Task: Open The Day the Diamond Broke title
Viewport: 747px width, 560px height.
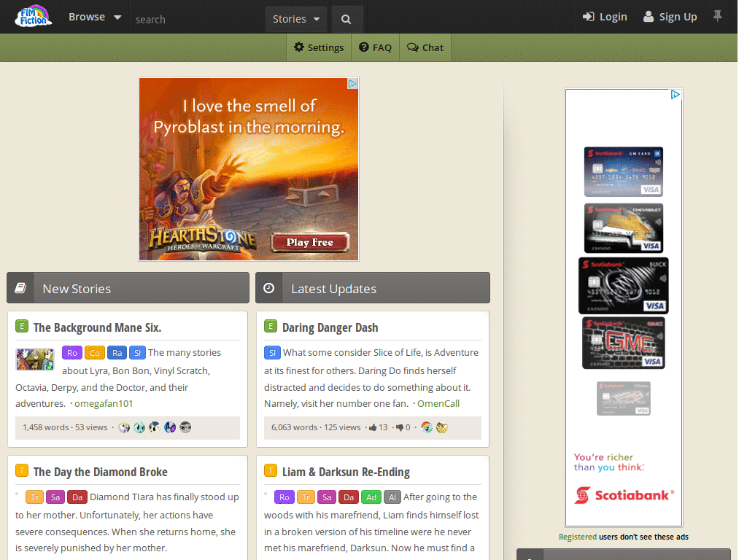Action: point(101,472)
